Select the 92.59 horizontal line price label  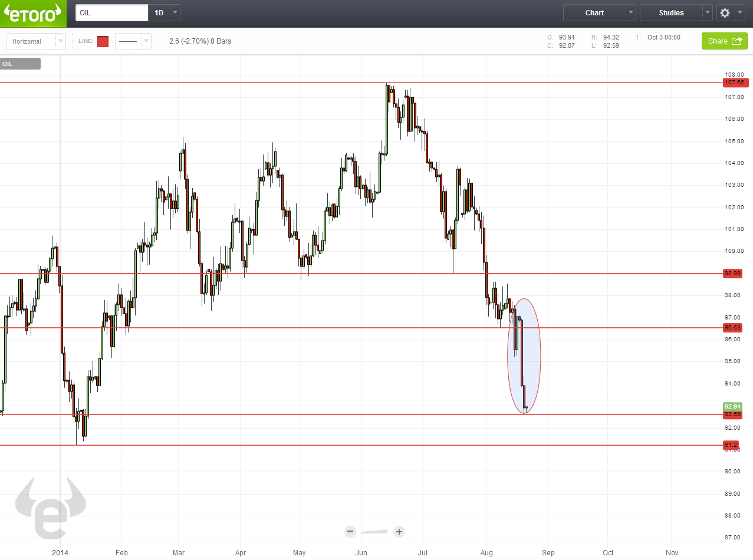tap(733, 414)
